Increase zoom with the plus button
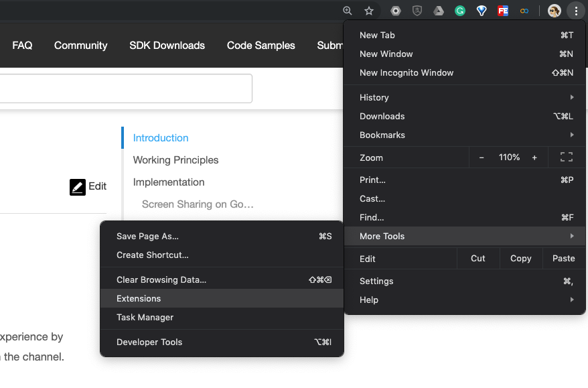Image resolution: width=588 pixels, height=388 pixels. [534, 157]
